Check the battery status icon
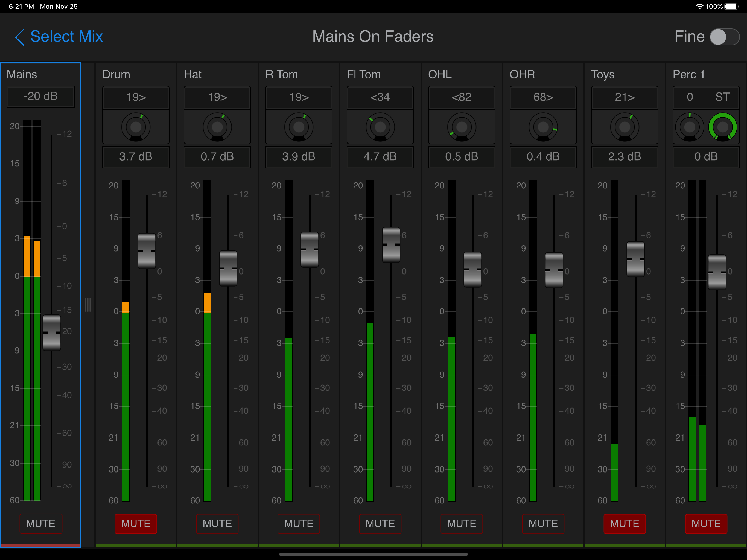The image size is (747, 560). tap(732, 6)
